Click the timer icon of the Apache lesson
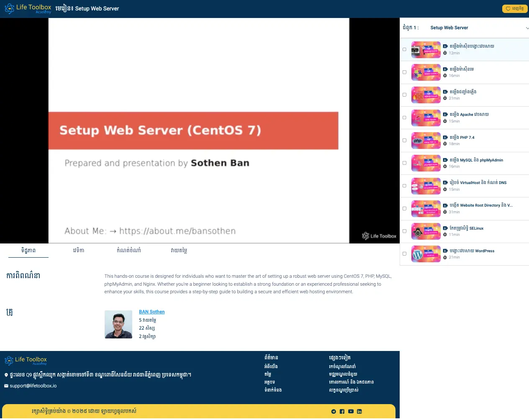 click(445, 121)
